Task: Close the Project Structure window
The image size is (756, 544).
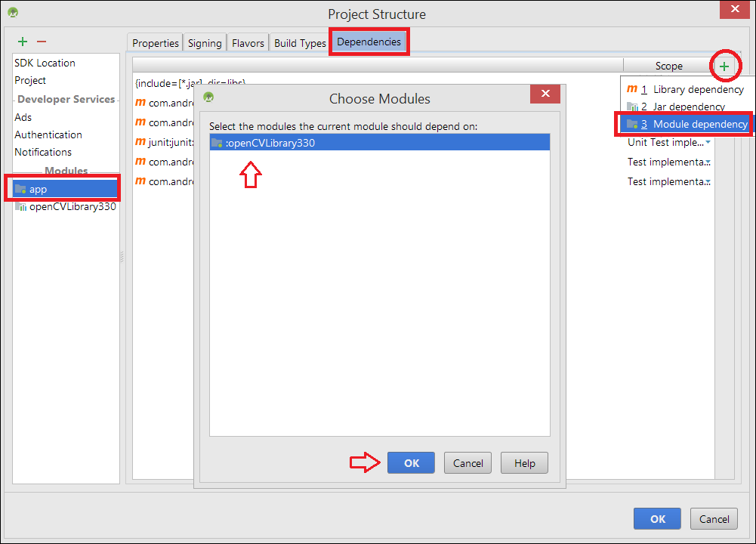Action: click(x=735, y=9)
